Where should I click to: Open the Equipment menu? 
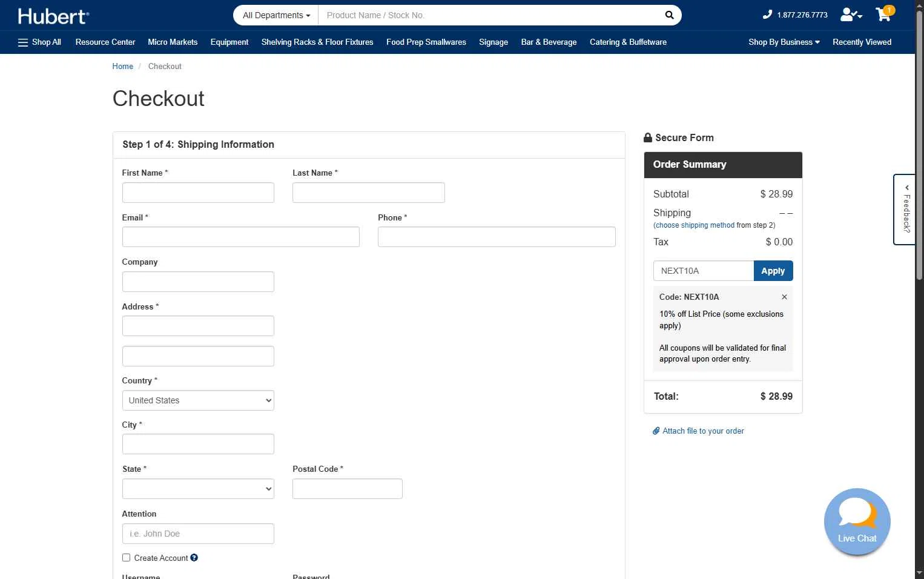tap(229, 42)
